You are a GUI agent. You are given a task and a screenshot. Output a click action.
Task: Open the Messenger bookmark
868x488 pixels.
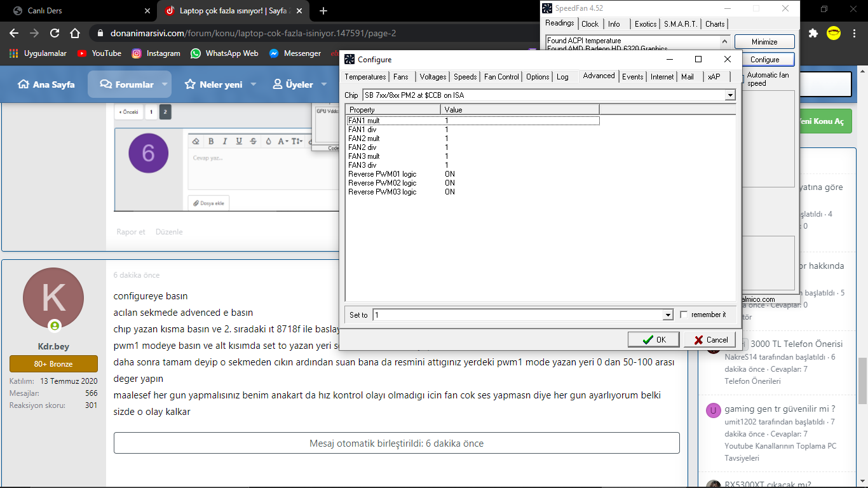[295, 53]
